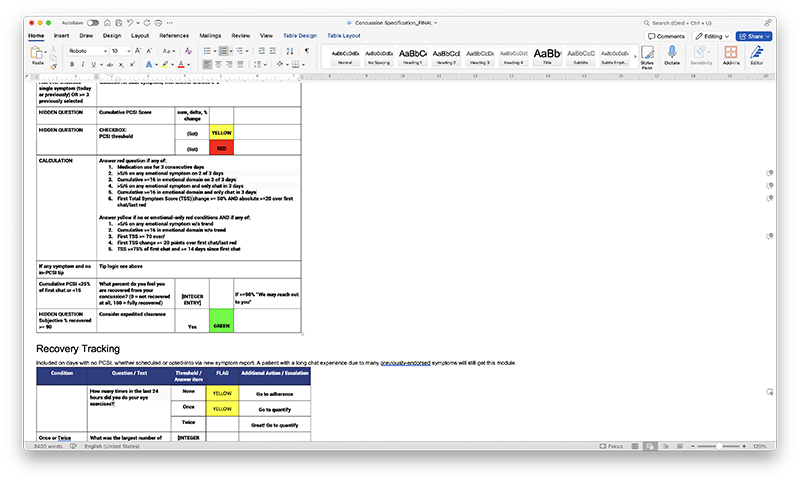This screenshot has height=482, width=800.
Task: Click the spelling check icon in status bar
Action: [73, 446]
